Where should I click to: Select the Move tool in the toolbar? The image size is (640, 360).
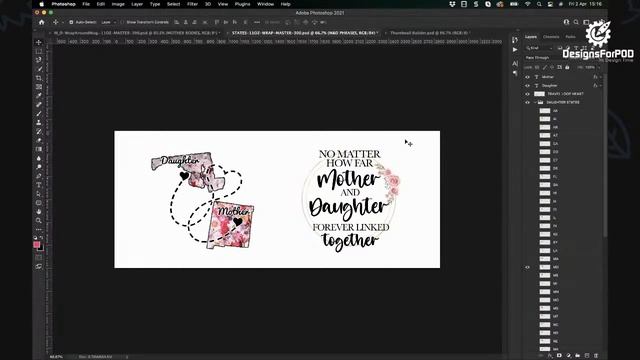tap(39, 42)
